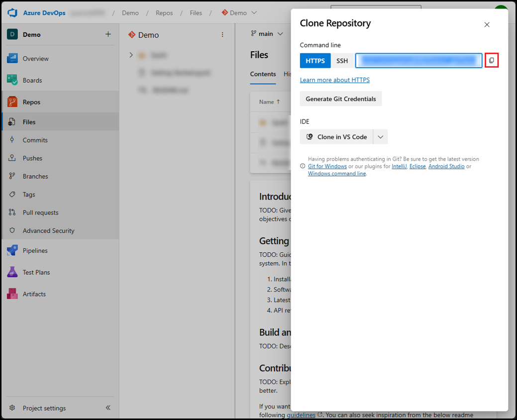Select SSH clone protocol
The height and width of the screenshot is (420, 517).
tap(342, 61)
